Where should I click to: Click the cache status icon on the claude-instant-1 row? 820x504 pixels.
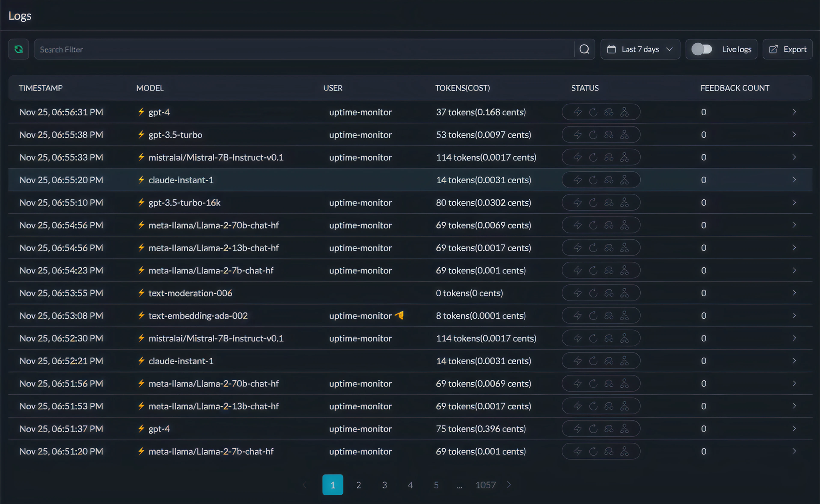click(x=609, y=180)
